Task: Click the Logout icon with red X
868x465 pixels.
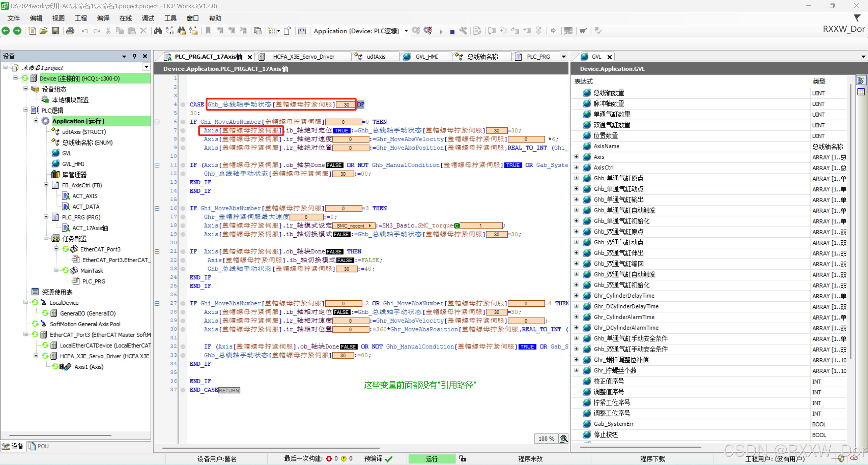Action: 428,31
